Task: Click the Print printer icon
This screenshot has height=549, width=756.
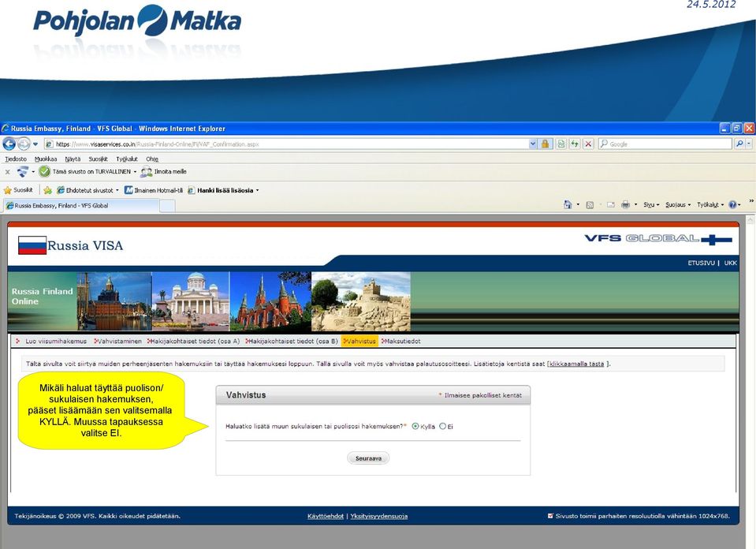Action: pos(626,205)
